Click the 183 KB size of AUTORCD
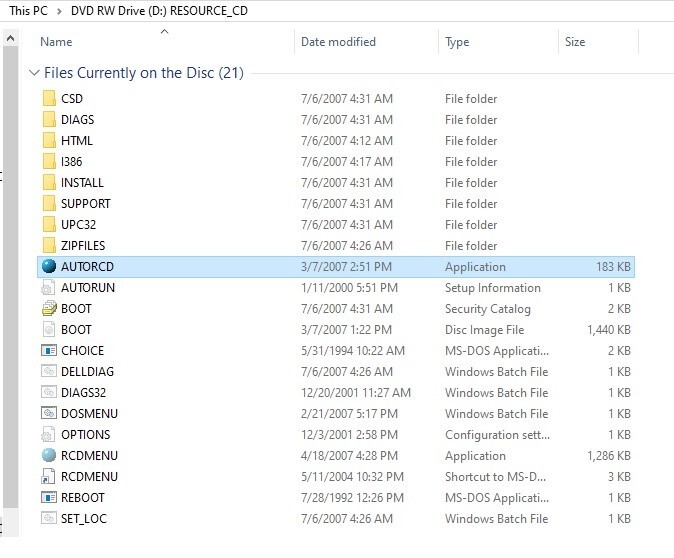 tap(613, 267)
